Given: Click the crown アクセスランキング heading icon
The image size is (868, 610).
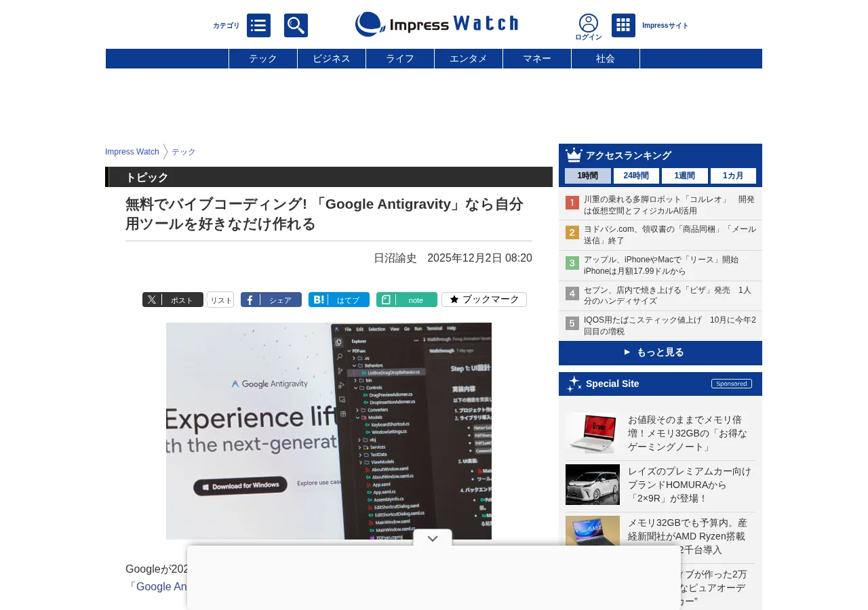Looking at the screenshot, I should point(574,155).
